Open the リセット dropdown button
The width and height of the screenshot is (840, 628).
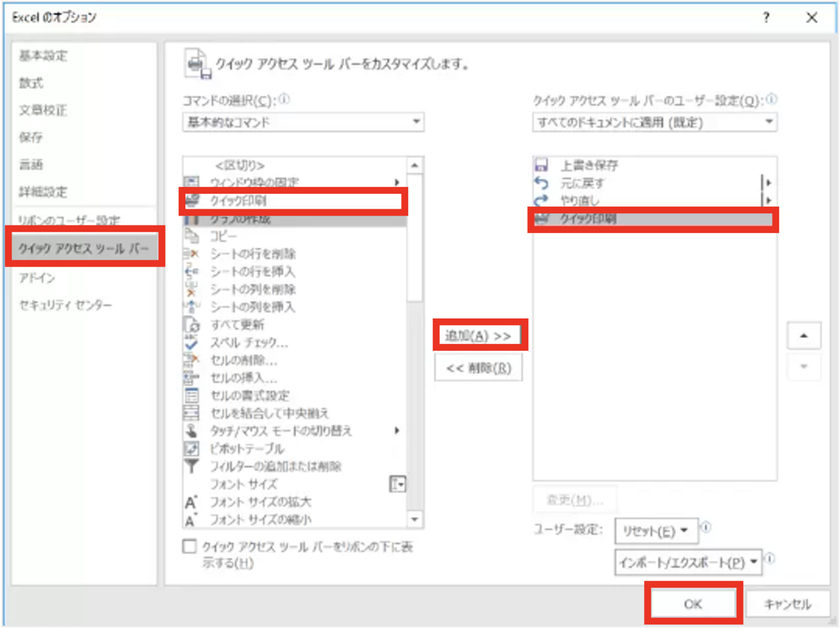[656, 531]
